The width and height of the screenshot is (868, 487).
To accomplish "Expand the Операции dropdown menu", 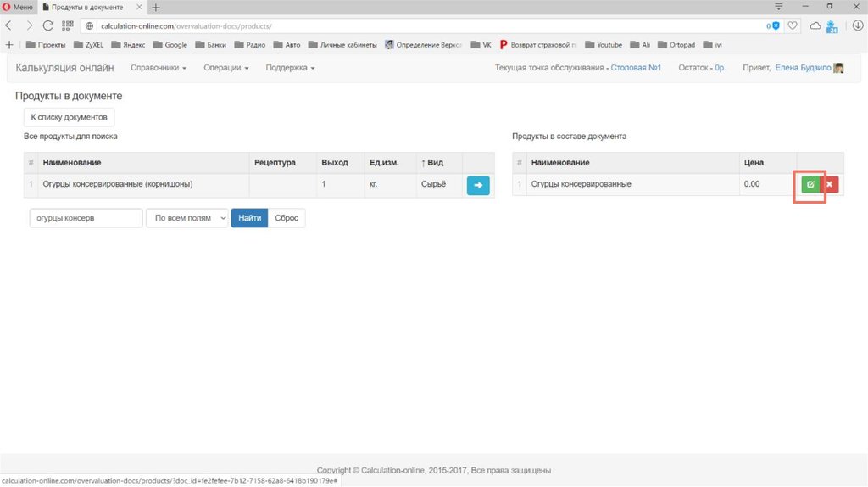I will point(225,68).
